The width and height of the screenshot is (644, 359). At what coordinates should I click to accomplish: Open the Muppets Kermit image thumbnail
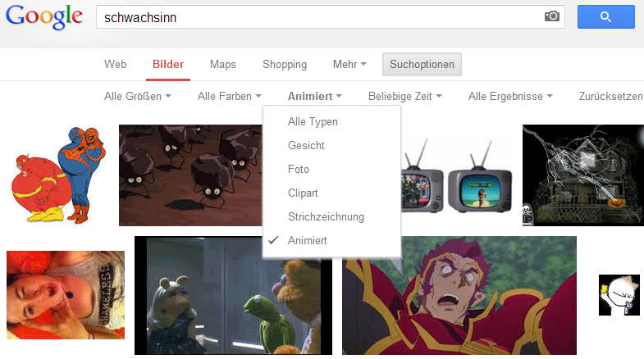(x=233, y=295)
